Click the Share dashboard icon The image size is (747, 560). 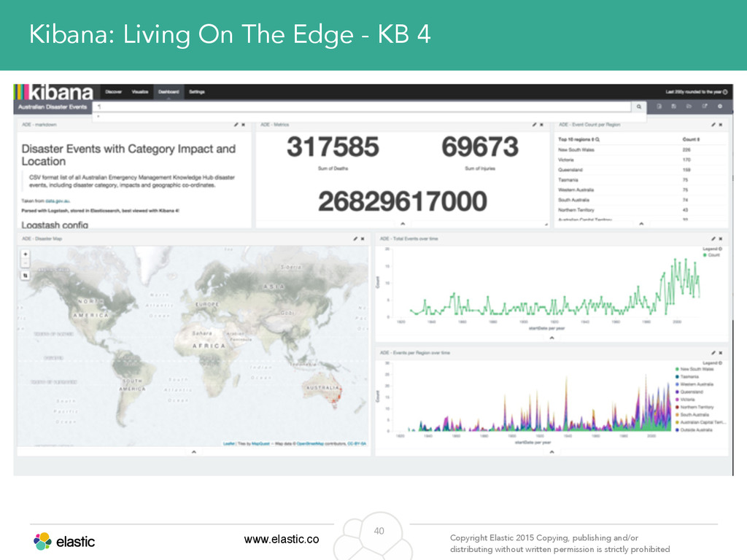click(x=704, y=106)
